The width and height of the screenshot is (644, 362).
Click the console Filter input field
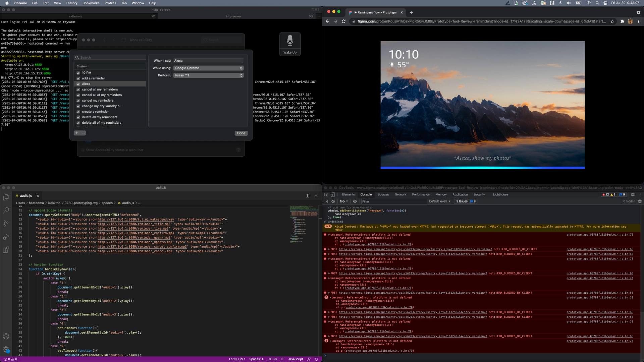click(392, 201)
